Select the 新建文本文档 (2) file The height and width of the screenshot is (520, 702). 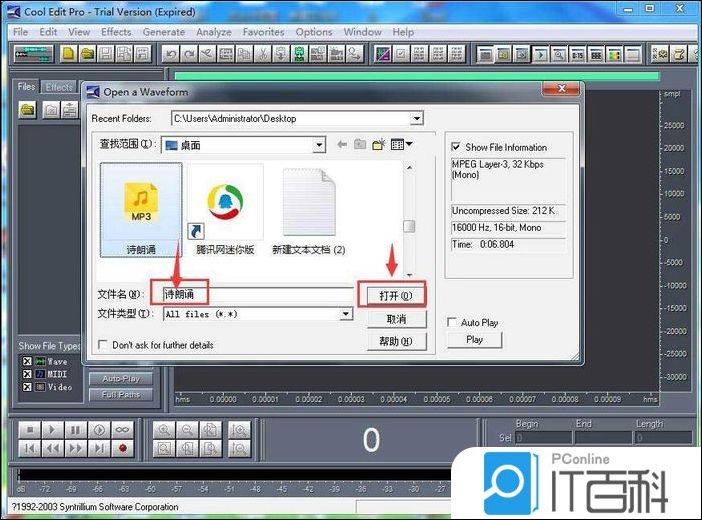click(308, 211)
